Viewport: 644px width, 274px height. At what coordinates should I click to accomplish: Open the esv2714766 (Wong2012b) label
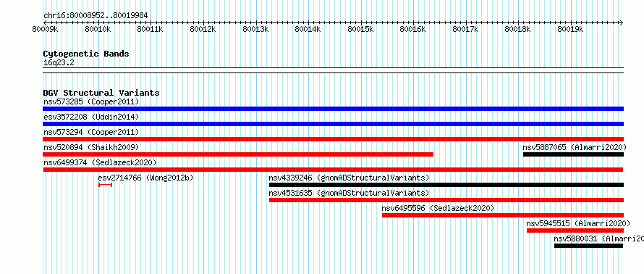tap(145, 178)
